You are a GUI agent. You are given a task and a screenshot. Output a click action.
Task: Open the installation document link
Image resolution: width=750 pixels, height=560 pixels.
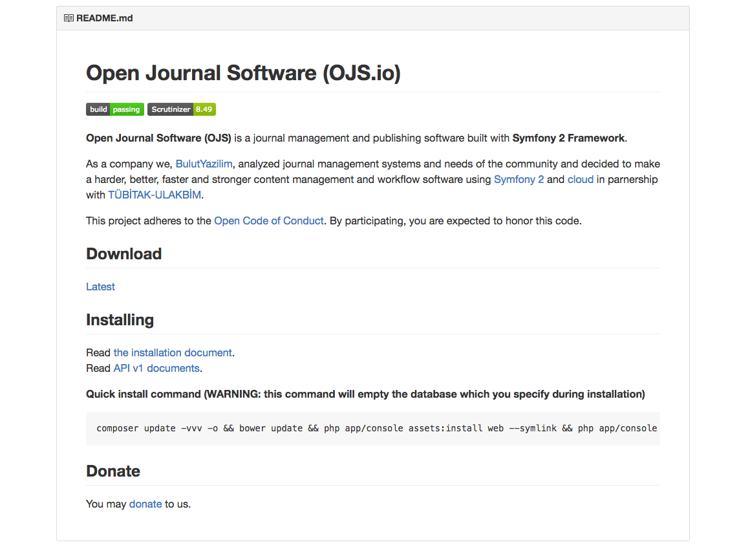pos(173,352)
